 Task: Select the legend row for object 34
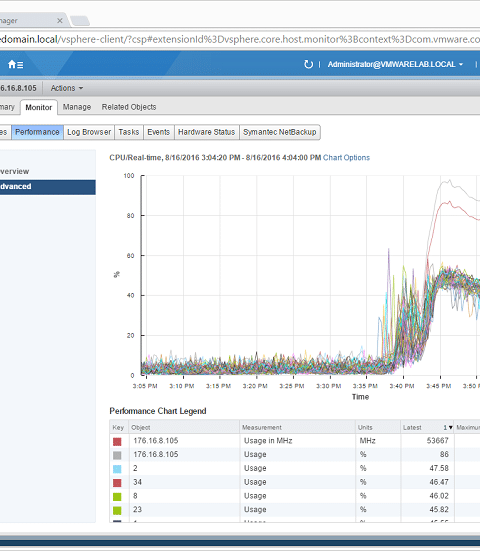(295, 482)
